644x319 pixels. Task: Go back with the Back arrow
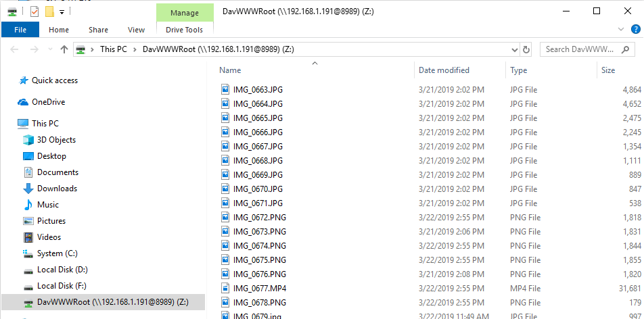pyautogui.click(x=14, y=49)
